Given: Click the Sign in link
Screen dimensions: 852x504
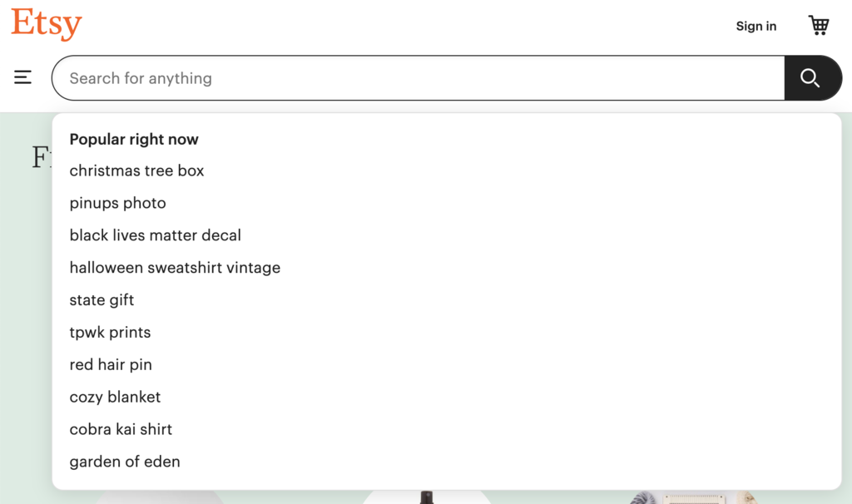Looking at the screenshot, I should [755, 26].
